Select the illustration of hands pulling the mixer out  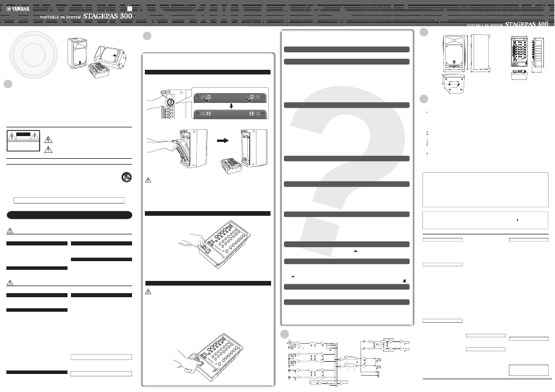tap(177, 148)
